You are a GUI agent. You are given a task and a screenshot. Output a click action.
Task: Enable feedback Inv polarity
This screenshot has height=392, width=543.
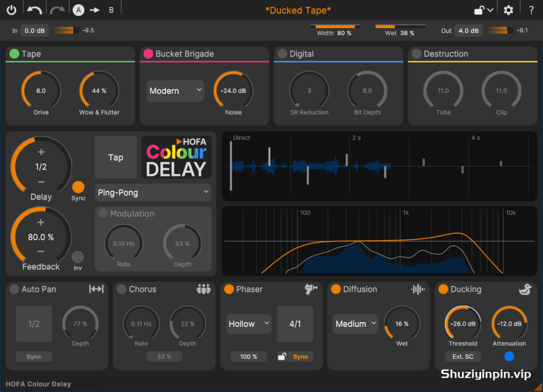click(x=77, y=257)
